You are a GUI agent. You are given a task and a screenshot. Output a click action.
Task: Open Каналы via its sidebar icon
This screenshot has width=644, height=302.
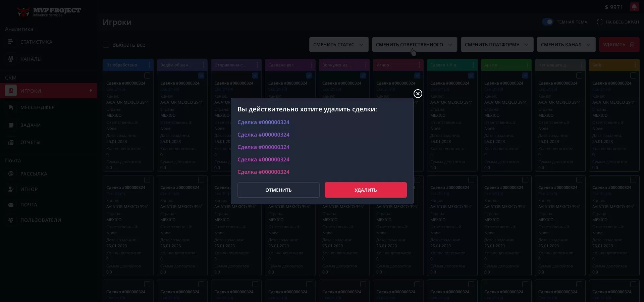click(11, 59)
